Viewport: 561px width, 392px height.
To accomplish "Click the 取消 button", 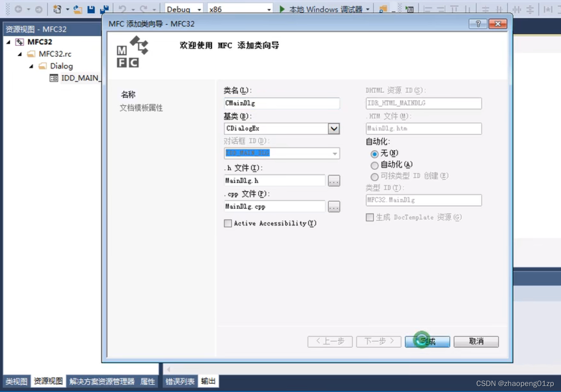I will (476, 341).
